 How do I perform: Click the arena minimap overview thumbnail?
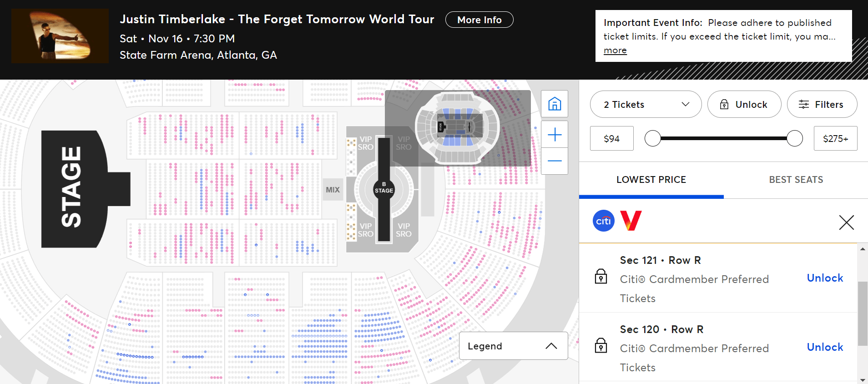[x=457, y=128]
